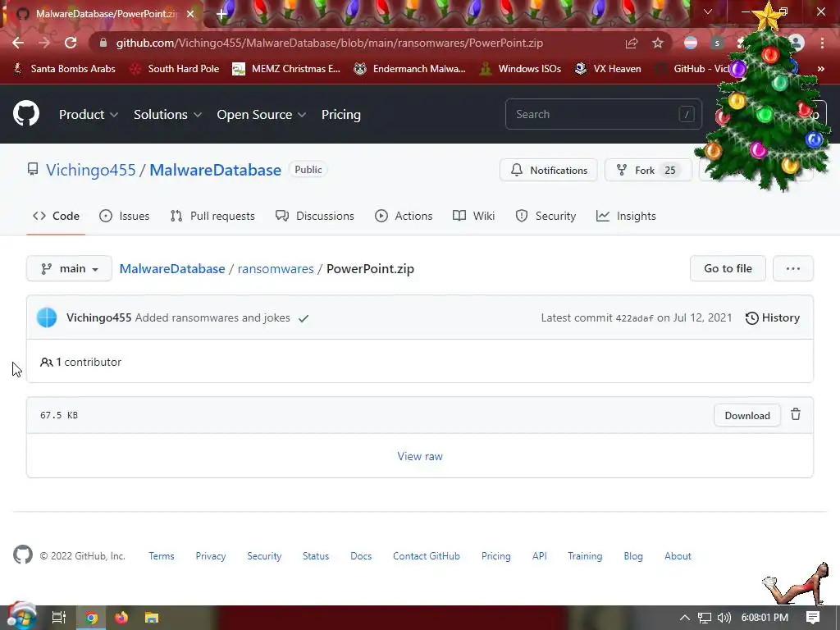Click in the GitHub Search field
The height and width of the screenshot is (630, 840).
(603, 114)
